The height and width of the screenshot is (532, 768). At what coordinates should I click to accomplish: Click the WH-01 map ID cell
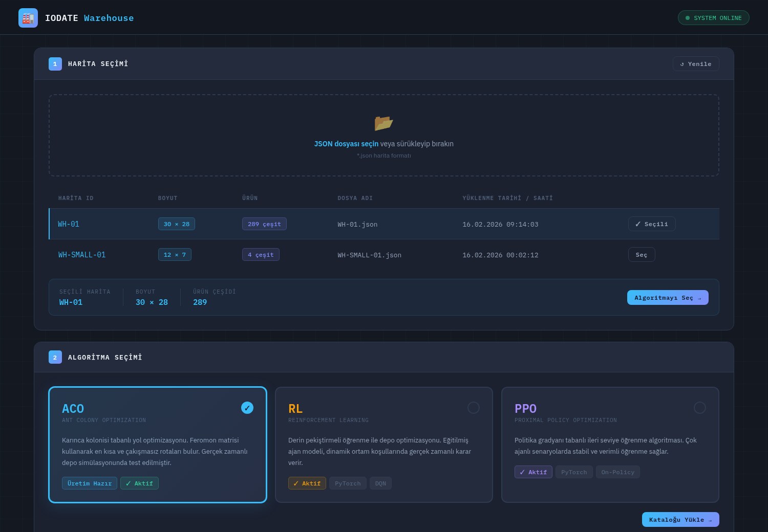click(69, 224)
